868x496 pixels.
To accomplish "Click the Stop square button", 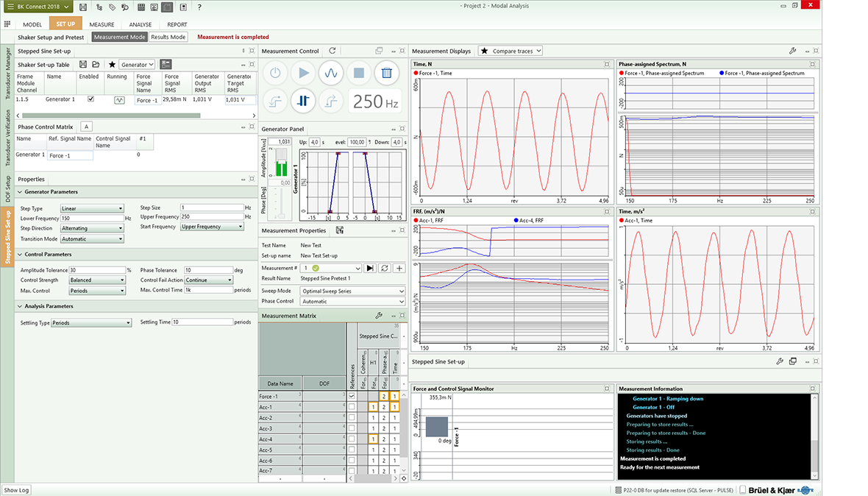I will [x=359, y=74].
